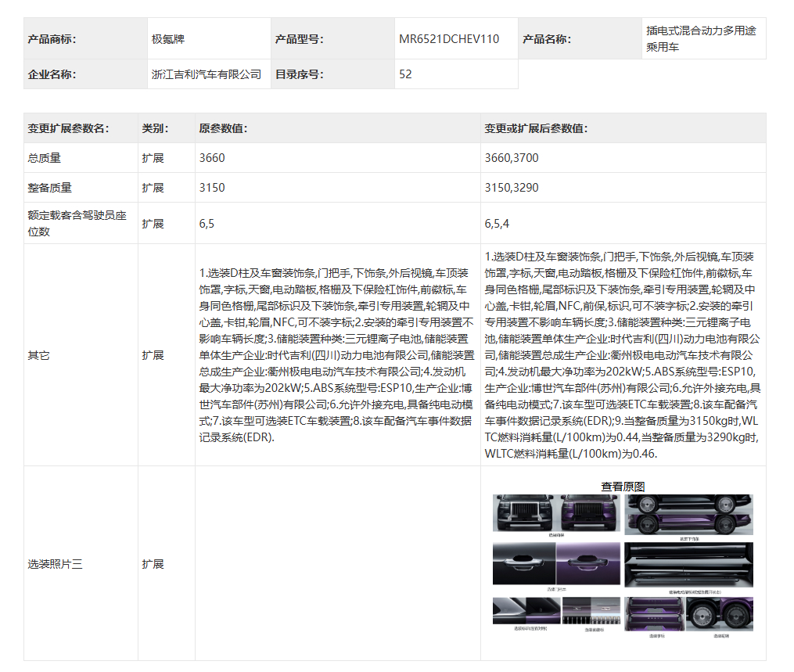This screenshot has height=672, width=794.
Task: Click the 变更或扩展后参数值 column header
Action: (623, 128)
